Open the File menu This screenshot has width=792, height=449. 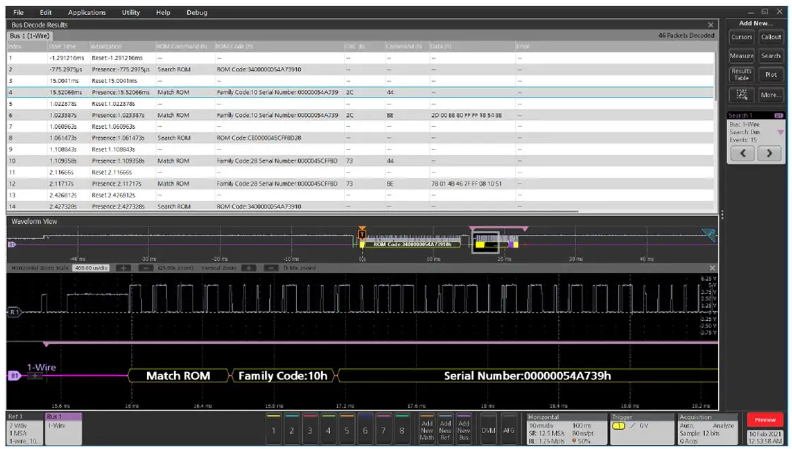[x=18, y=12]
